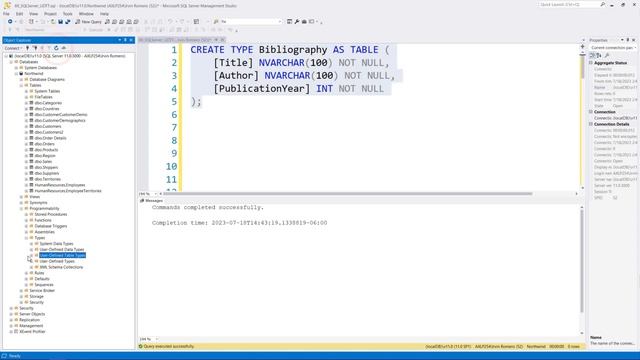
Task: Select User-Defined Data Types node
Action: tap(62, 249)
